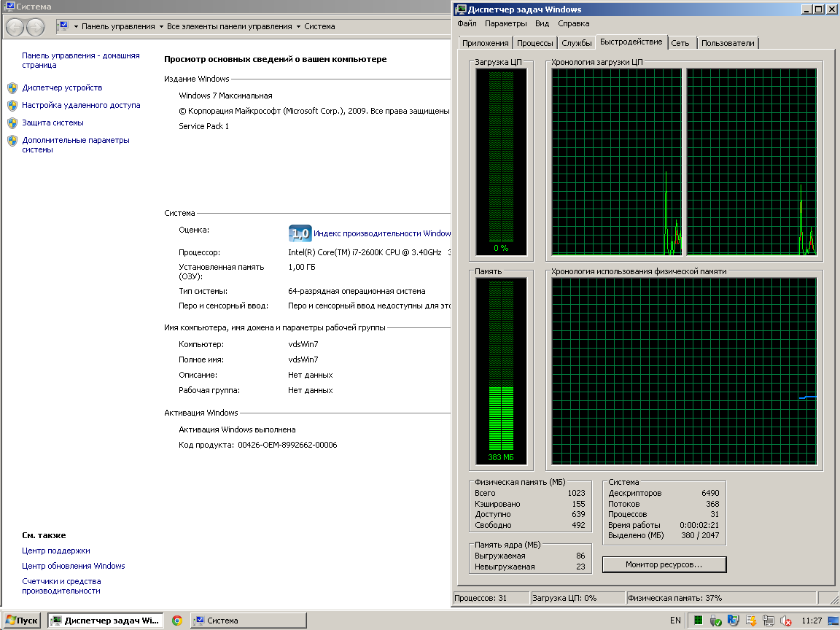Launch Chrome from the taskbar

[x=176, y=621]
